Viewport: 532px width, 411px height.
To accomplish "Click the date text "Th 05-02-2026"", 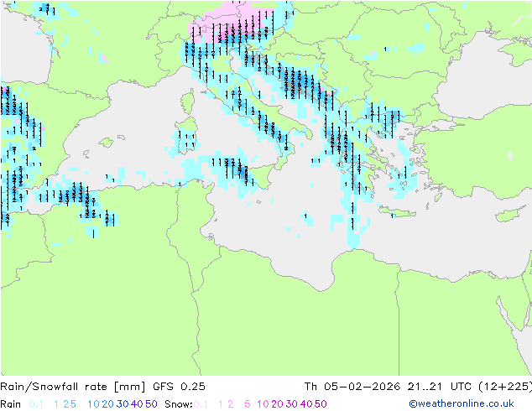I will click(352, 387).
